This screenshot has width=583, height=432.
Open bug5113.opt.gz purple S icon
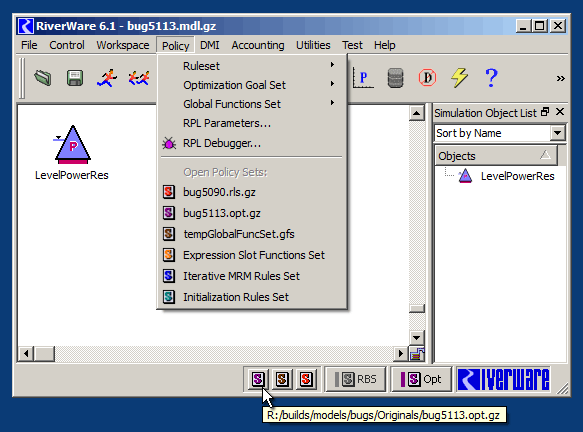click(169, 213)
